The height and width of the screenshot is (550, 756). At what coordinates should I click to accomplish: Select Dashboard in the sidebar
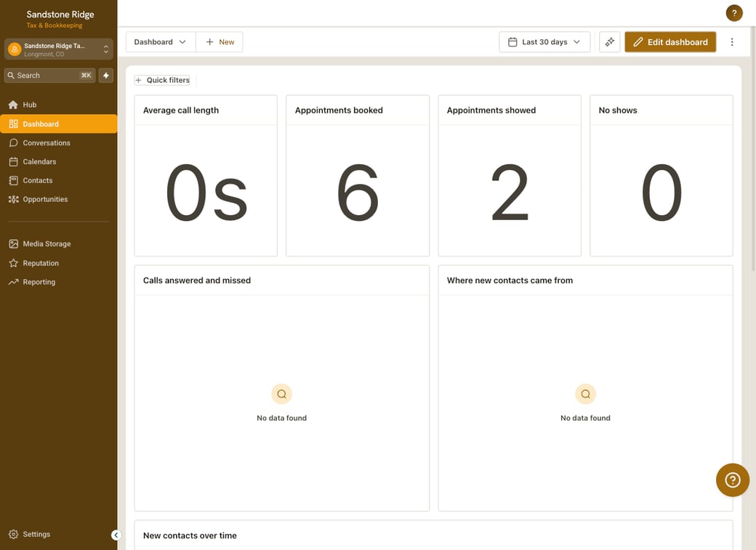coord(58,124)
